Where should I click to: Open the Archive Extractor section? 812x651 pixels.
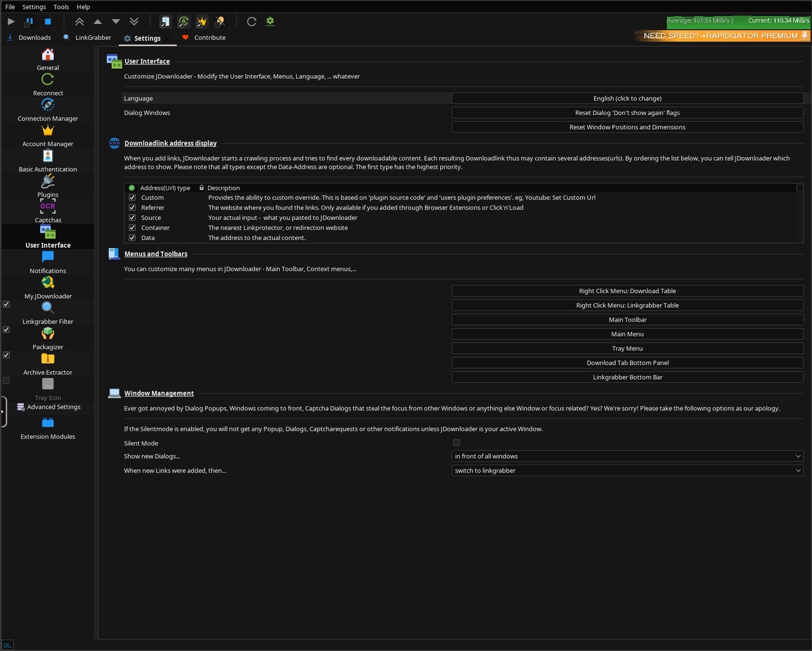48,364
